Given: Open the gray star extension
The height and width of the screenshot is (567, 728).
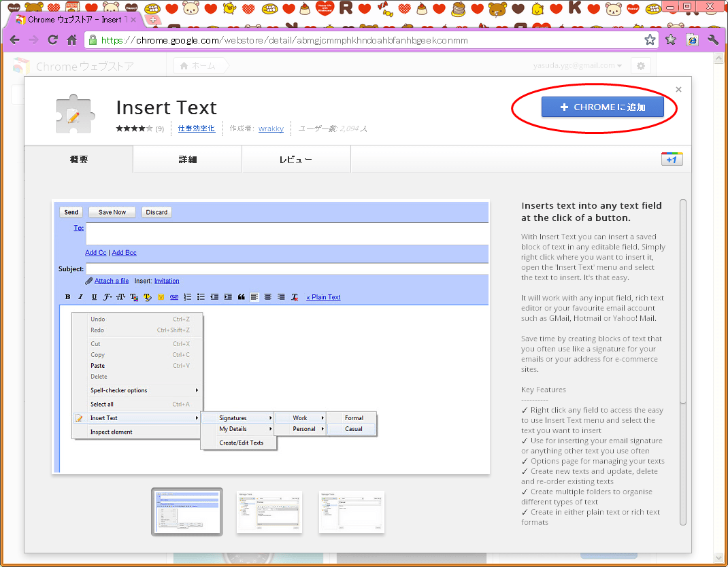Looking at the screenshot, I should coord(671,40).
